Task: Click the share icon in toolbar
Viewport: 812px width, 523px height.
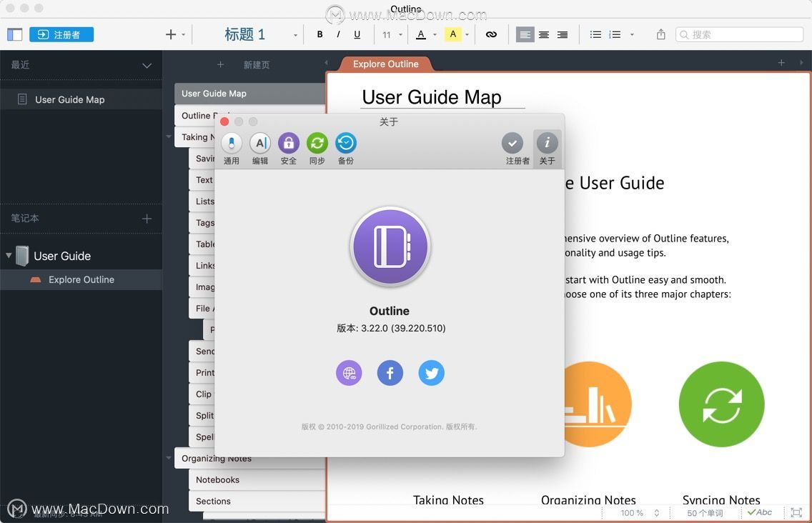Action: [x=660, y=35]
